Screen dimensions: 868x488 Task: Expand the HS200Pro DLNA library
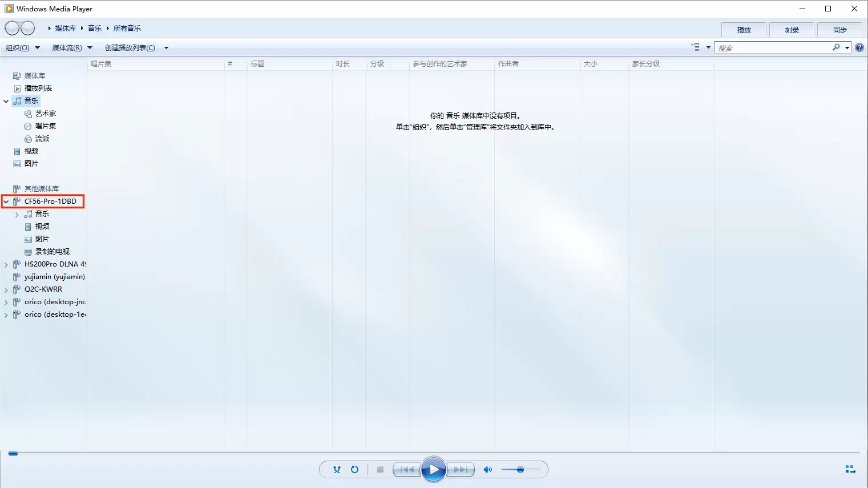(x=6, y=265)
